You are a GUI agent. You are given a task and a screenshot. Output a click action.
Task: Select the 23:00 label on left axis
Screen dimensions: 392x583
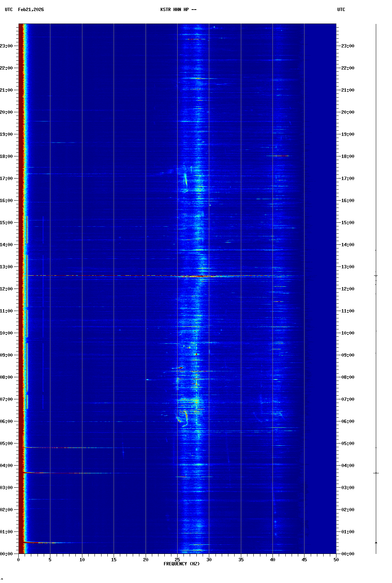pos(7,46)
